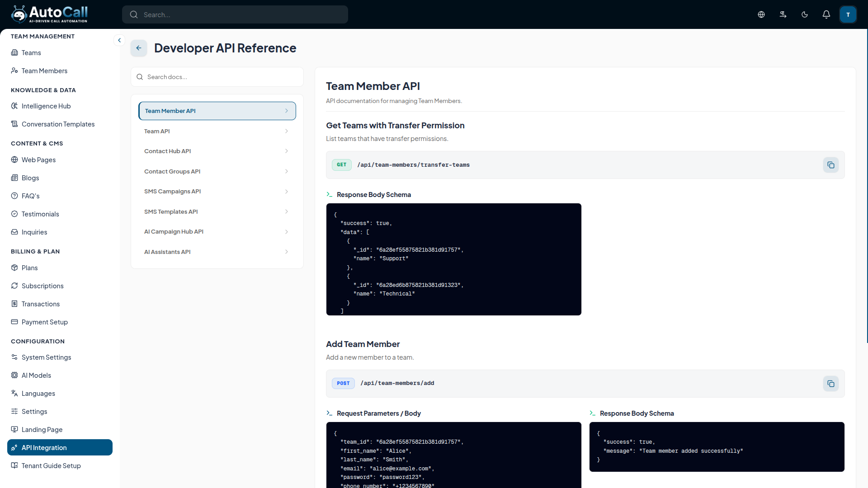Click the globe language icon in header
Image resolution: width=868 pixels, height=488 pixels.
pyautogui.click(x=761, y=14)
